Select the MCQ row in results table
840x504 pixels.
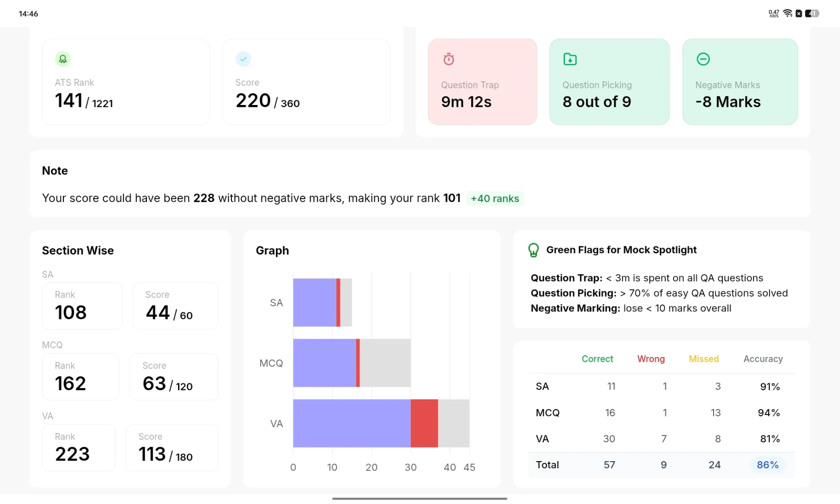[x=661, y=413]
